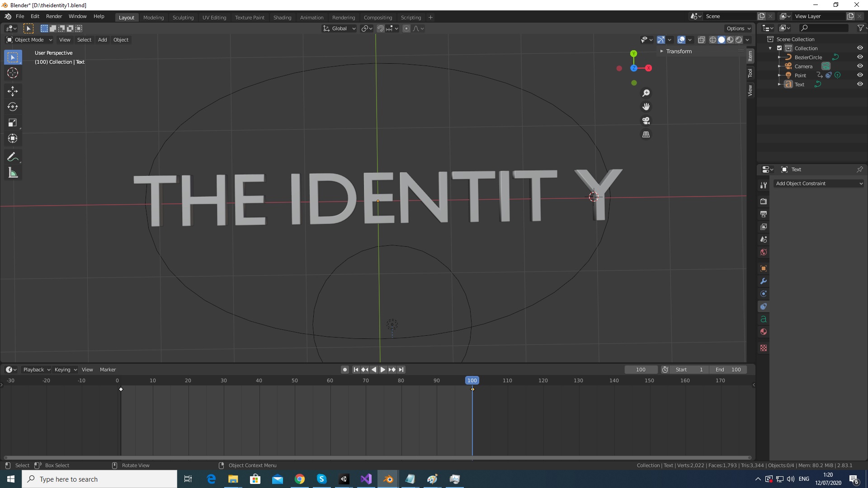Switch to the Shading workspace tab
Viewport: 868px width, 488px height.
[x=282, y=18]
